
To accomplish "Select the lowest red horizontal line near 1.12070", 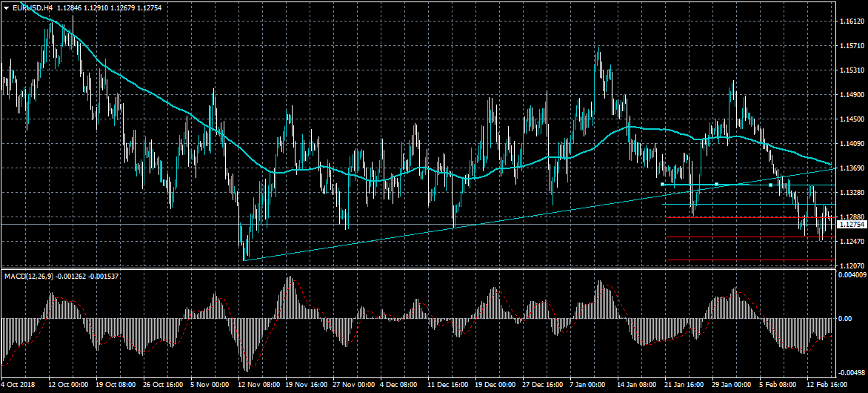I will coord(751,260).
